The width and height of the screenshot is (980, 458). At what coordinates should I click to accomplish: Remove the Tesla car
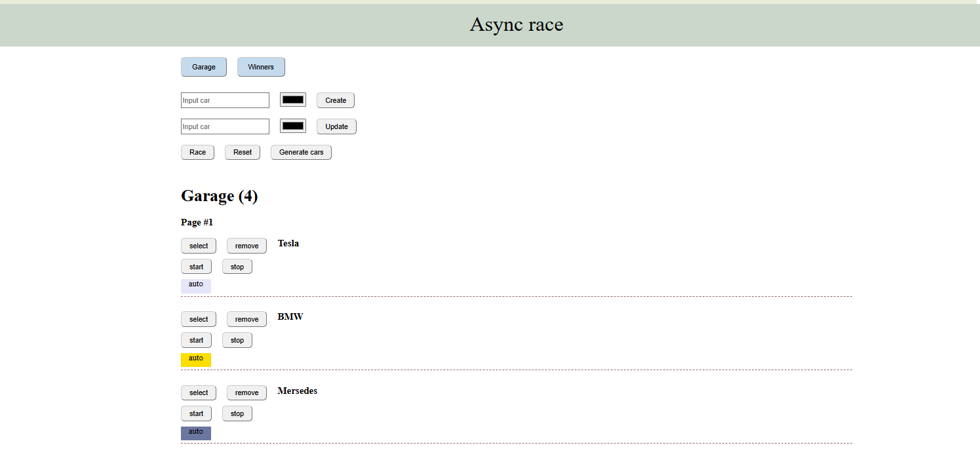click(x=246, y=246)
